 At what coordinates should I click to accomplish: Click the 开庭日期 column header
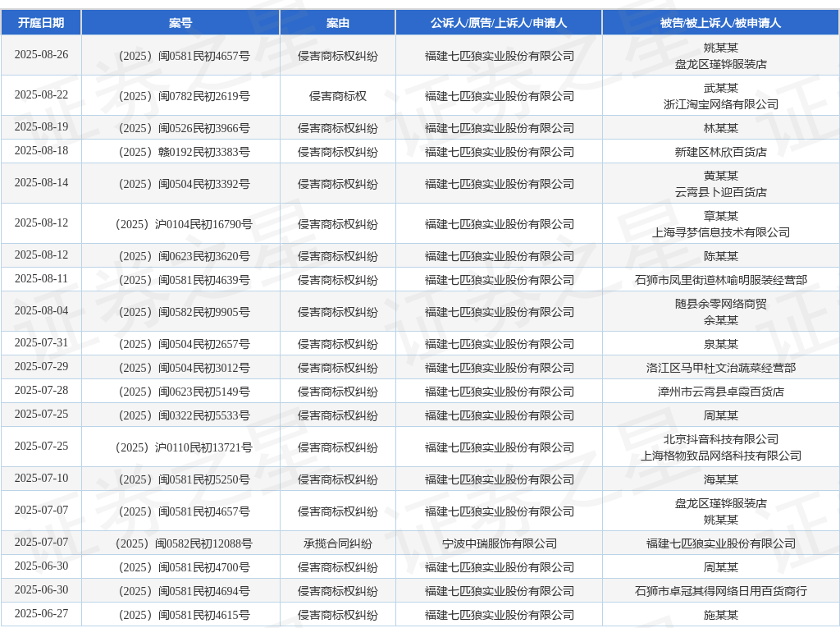click(x=41, y=22)
